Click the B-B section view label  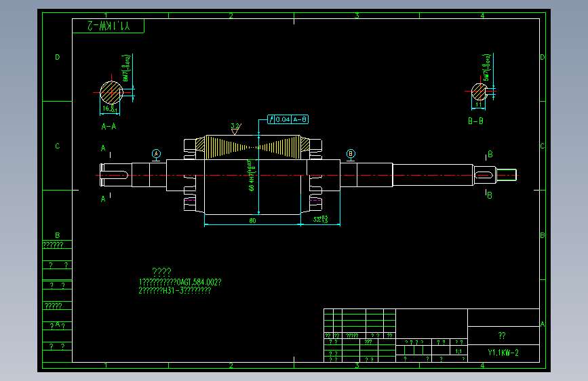coord(475,121)
